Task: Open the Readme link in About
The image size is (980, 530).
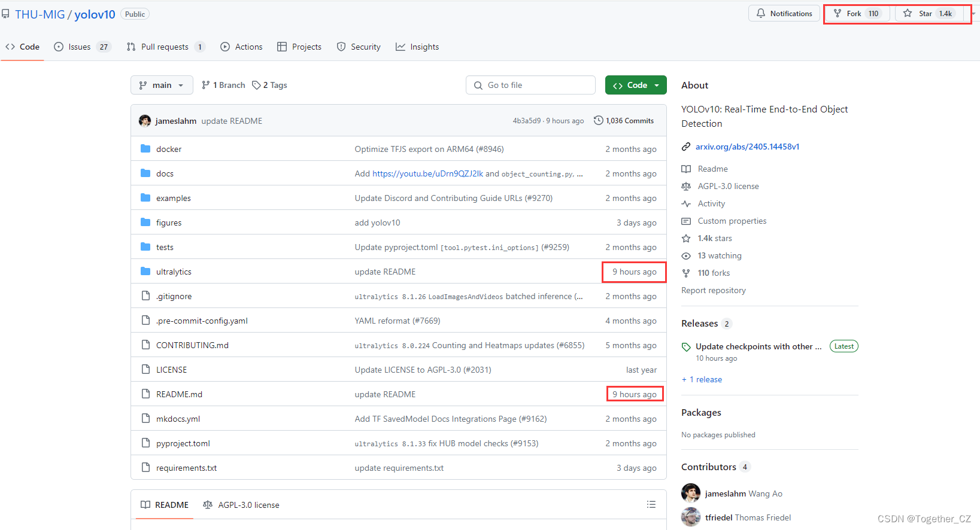Action: pos(712,169)
